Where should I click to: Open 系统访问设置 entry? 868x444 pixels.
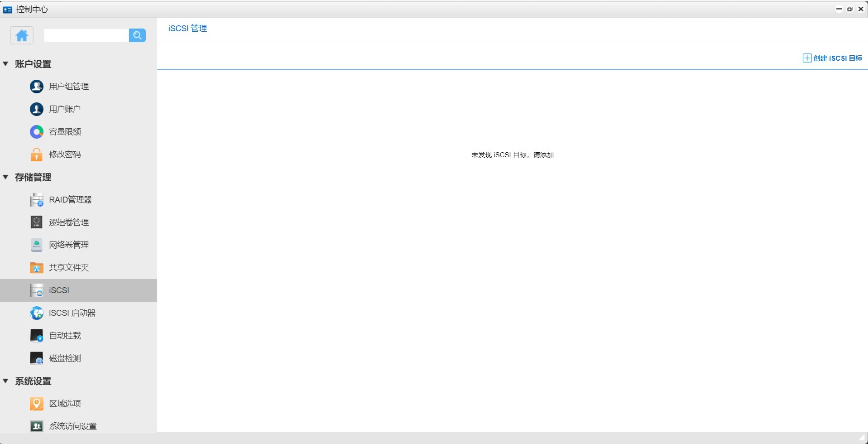click(72, 426)
